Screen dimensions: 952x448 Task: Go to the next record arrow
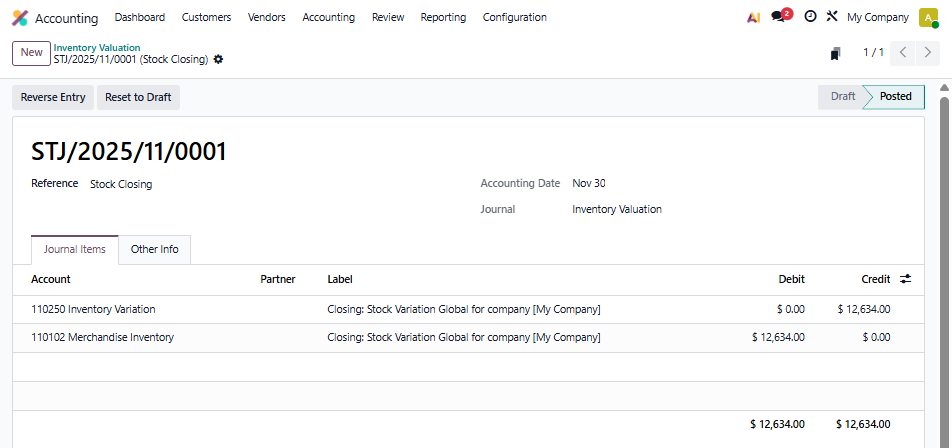929,53
